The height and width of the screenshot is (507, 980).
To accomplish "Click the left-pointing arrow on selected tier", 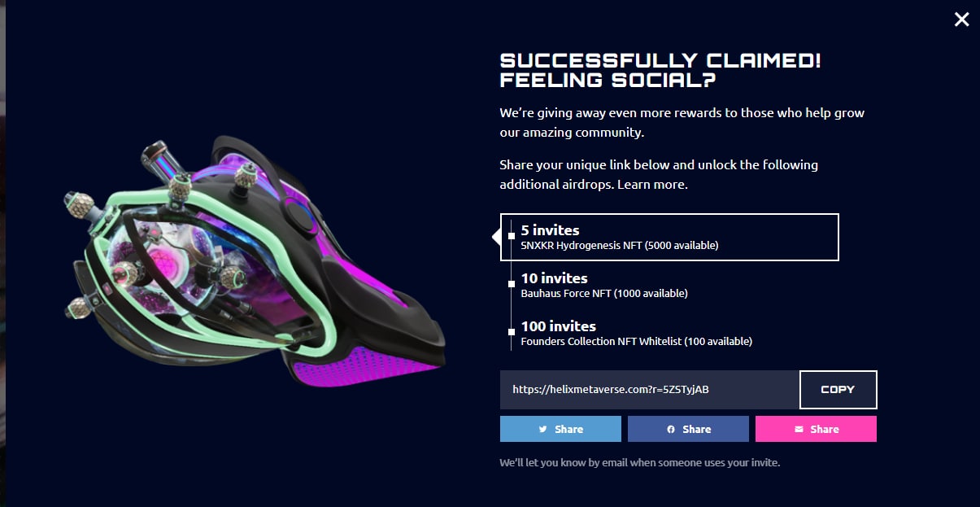I will pos(496,237).
